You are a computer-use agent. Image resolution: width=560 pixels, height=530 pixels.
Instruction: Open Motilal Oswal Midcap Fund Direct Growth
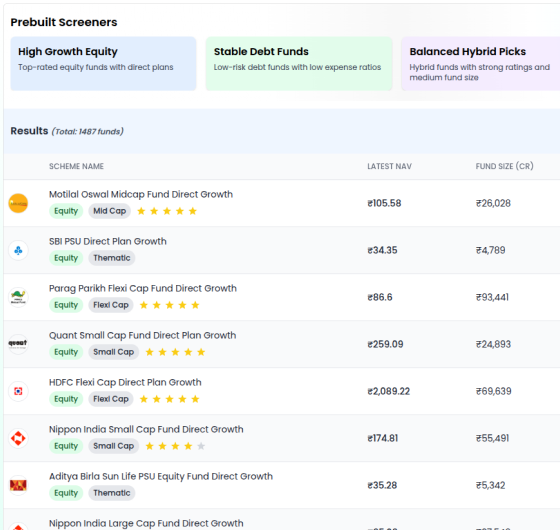point(141,194)
